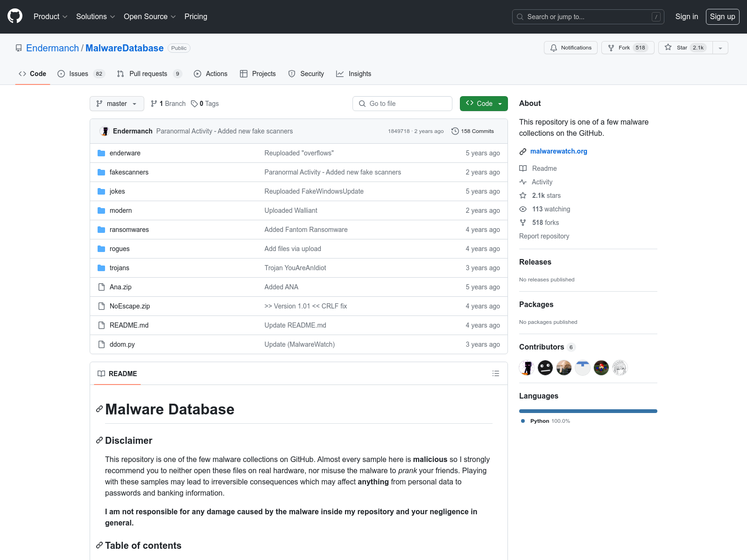Expand the Solutions menu

95,16
